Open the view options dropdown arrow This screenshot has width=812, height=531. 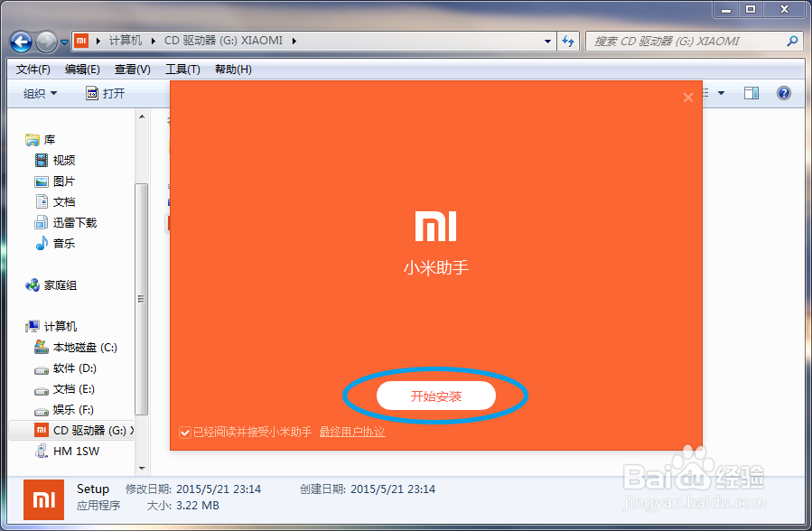click(x=721, y=93)
